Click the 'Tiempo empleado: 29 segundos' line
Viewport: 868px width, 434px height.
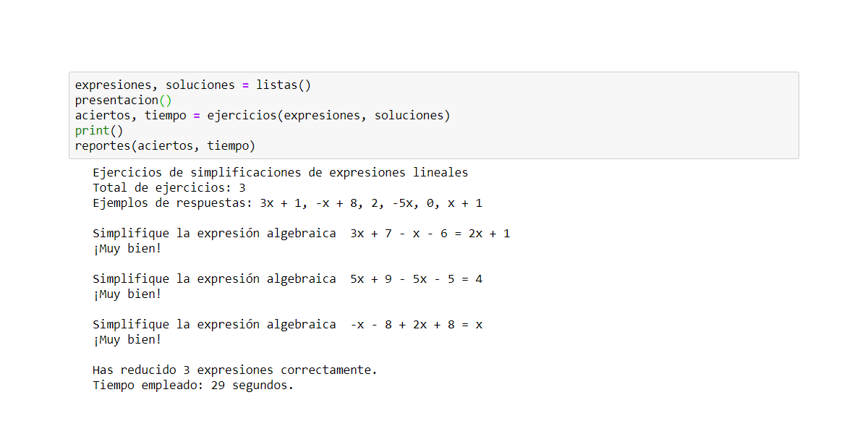click(193, 386)
